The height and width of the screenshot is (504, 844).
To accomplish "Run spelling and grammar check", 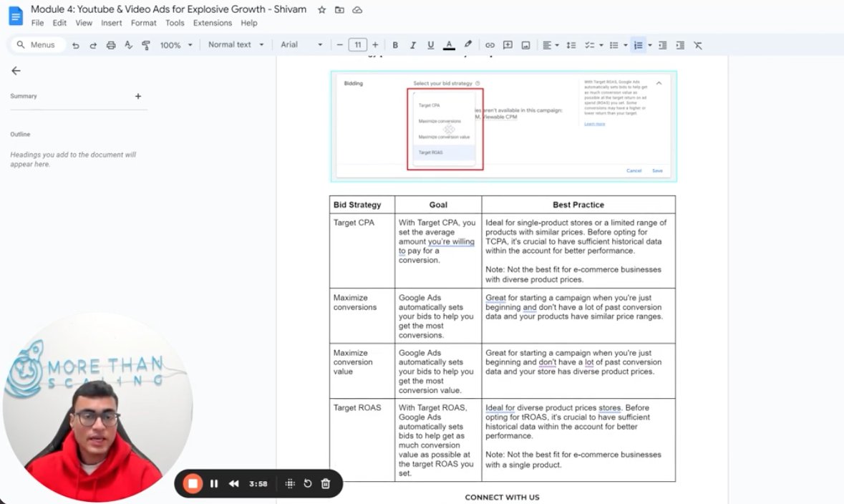I will tap(128, 45).
